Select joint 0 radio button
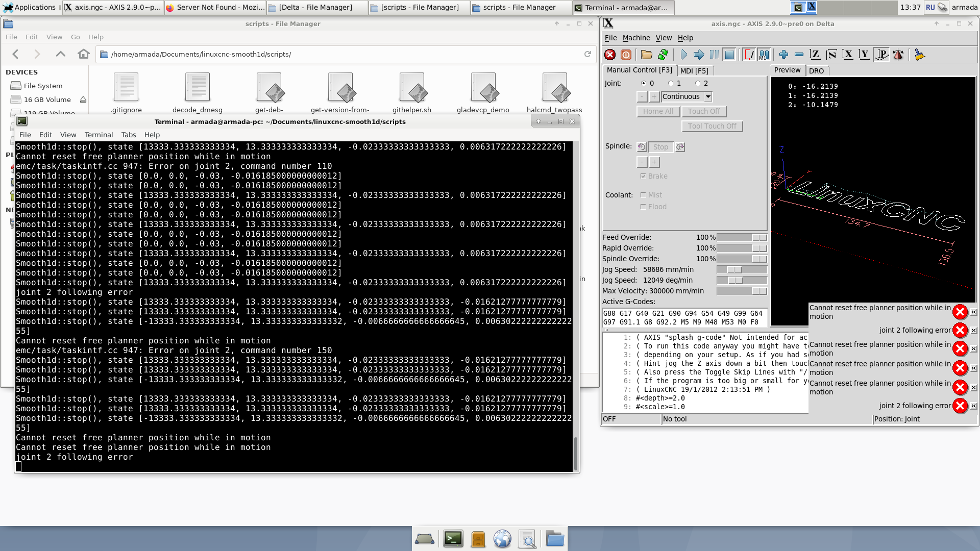Viewport: 980px width, 551px height. (x=644, y=83)
